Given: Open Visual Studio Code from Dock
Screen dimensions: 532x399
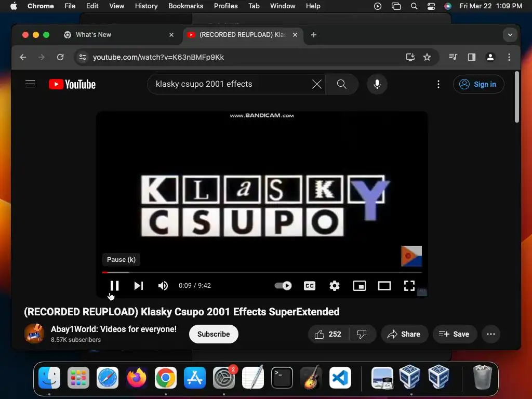Looking at the screenshot, I should (x=340, y=378).
